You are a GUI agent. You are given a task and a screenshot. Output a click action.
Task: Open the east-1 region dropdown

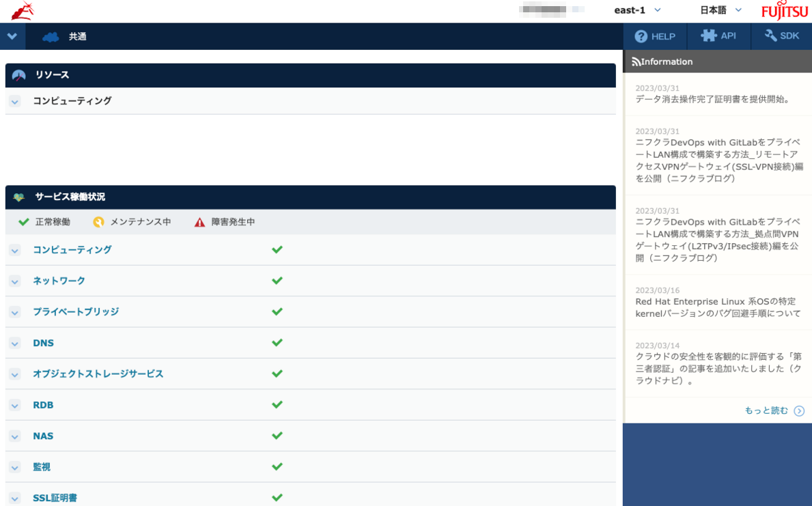637,10
